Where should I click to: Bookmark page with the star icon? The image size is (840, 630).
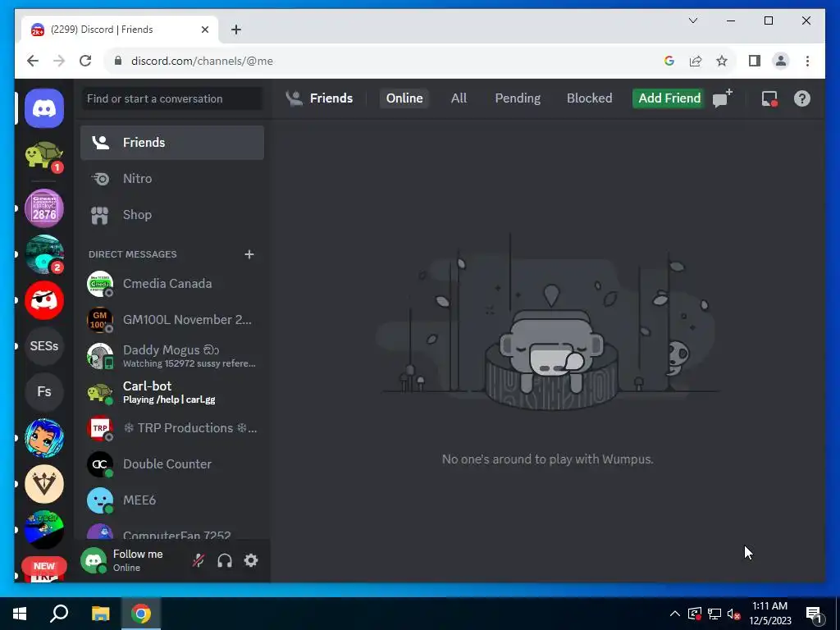722,61
